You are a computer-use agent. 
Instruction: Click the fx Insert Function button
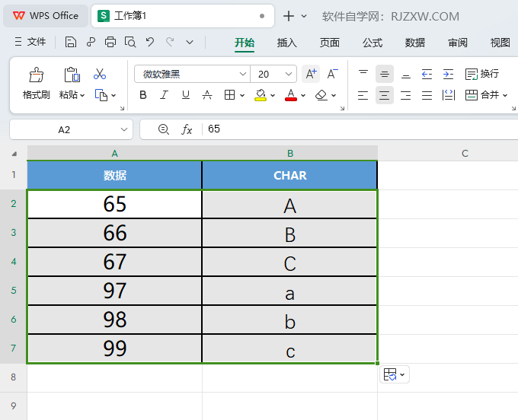pos(187,129)
